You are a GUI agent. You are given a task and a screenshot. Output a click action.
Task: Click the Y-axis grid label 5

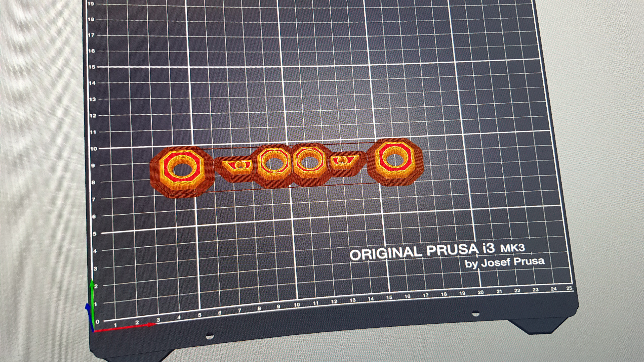pyautogui.click(x=94, y=234)
